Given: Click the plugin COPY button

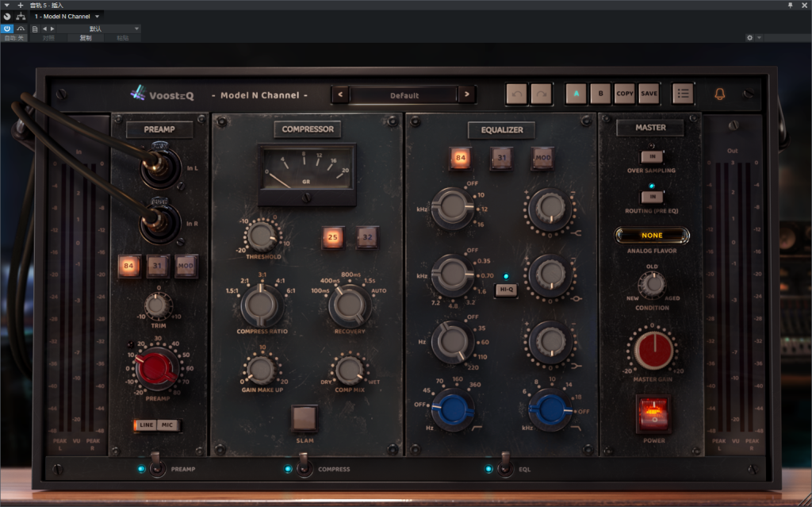Looking at the screenshot, I should (x=625, y=94).
